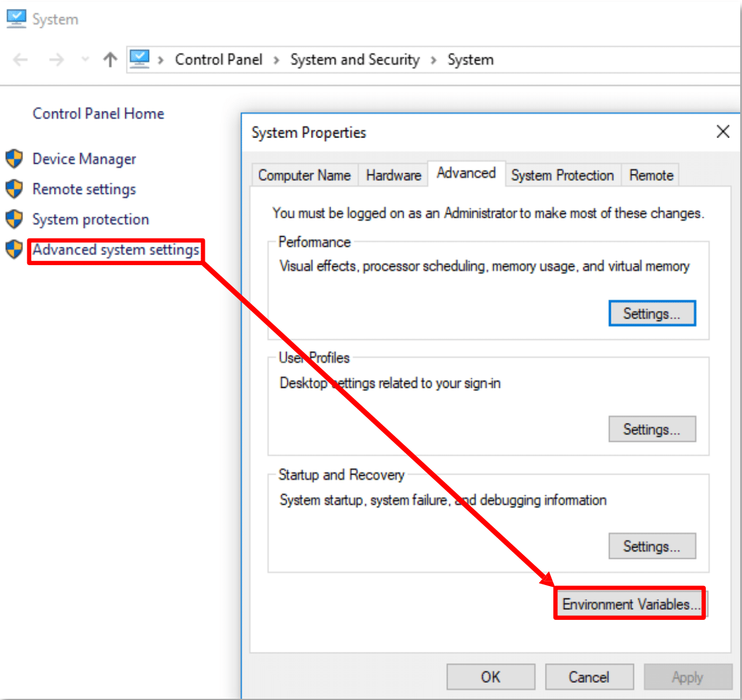Expand chevron after System and Security breadcrumb
Image resolution: width=742 pixels, height=700 pixels.
click(434, 60)
